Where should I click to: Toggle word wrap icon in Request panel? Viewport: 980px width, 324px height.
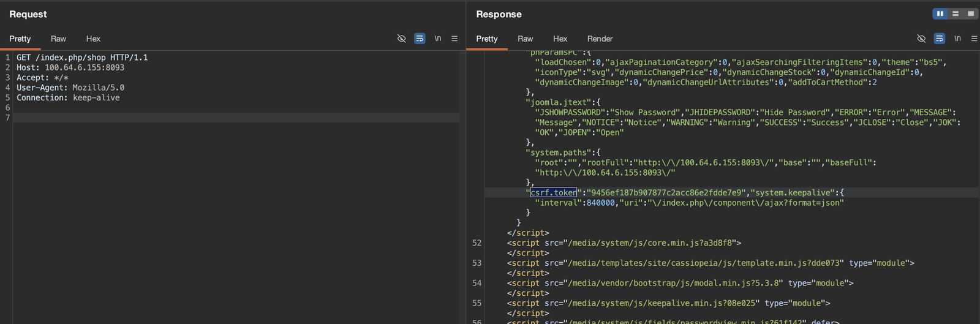pos(420,39)
